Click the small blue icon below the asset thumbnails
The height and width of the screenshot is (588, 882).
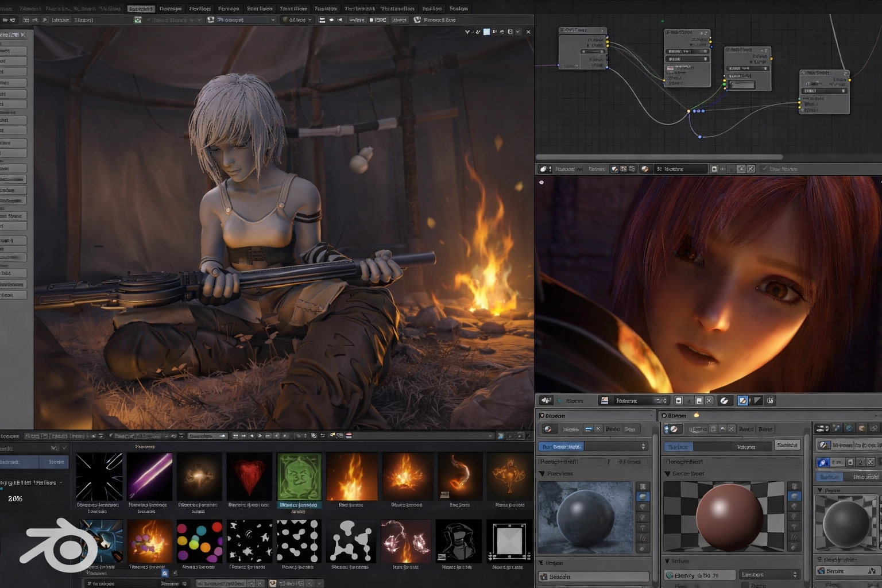click(x=165, y=573)
